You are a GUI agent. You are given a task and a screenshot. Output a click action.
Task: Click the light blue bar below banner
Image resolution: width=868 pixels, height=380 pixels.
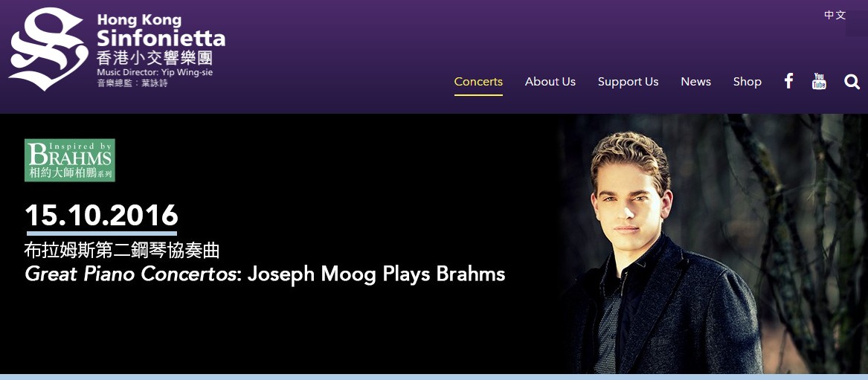pos(434,377)
